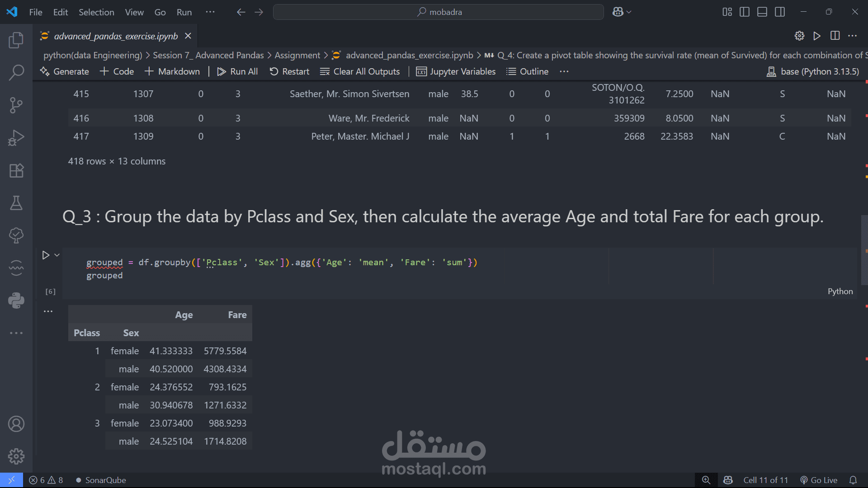The height and width of the screenshot is (488, 868).
Task: Open the Testing flask icon
Action: (16, 203)
